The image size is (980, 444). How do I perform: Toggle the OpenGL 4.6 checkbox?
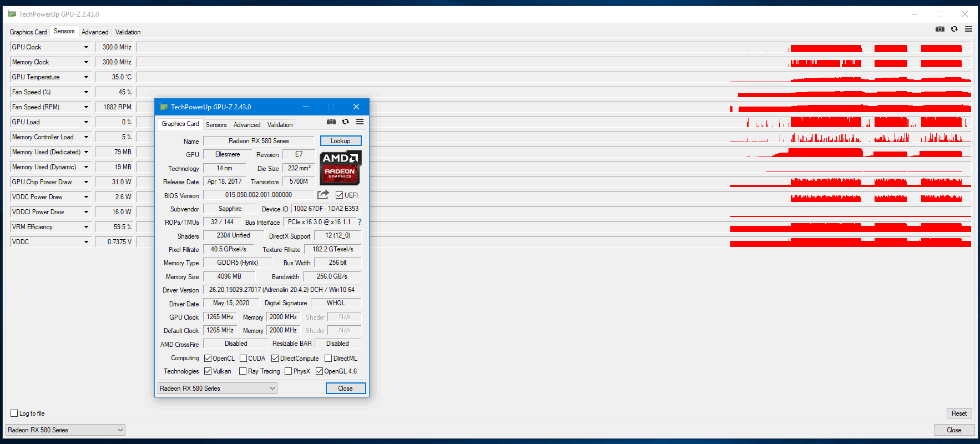point(319,371)
